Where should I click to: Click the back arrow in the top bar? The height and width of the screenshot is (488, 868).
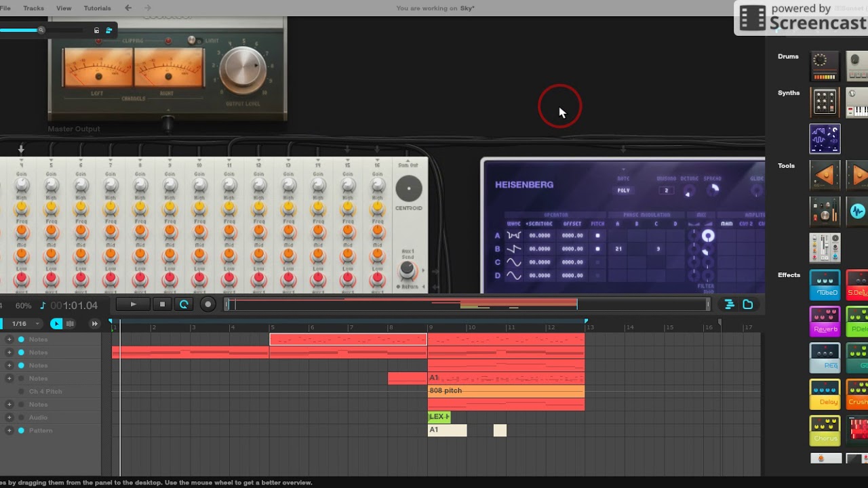click(129, 8)
